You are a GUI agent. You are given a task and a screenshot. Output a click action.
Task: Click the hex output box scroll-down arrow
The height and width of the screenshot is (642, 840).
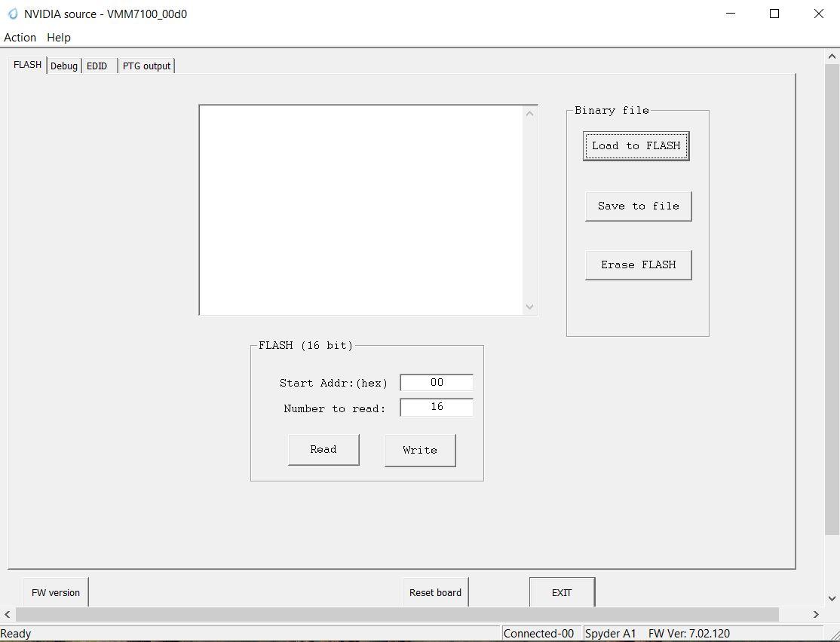point(530,307)
